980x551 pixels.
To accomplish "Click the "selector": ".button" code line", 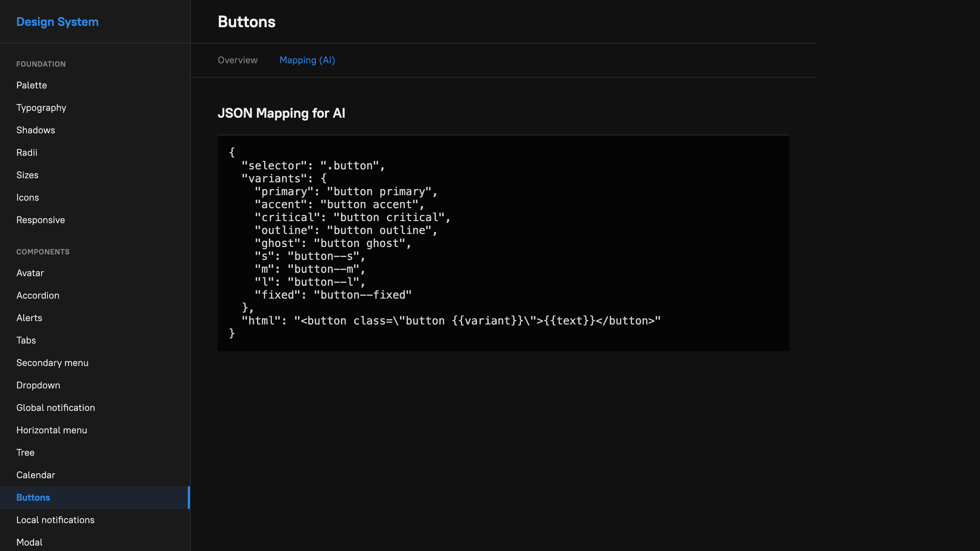I will [313, 166].
